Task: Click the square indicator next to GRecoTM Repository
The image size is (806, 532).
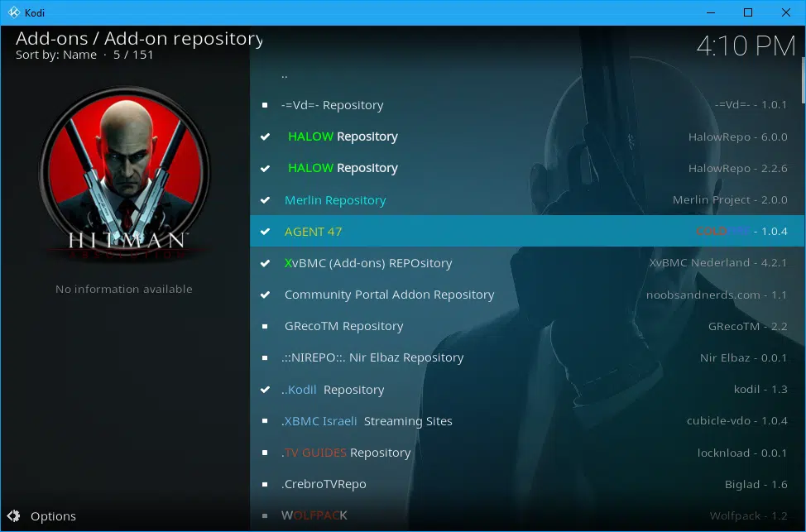Action: [x=264, y=326]
